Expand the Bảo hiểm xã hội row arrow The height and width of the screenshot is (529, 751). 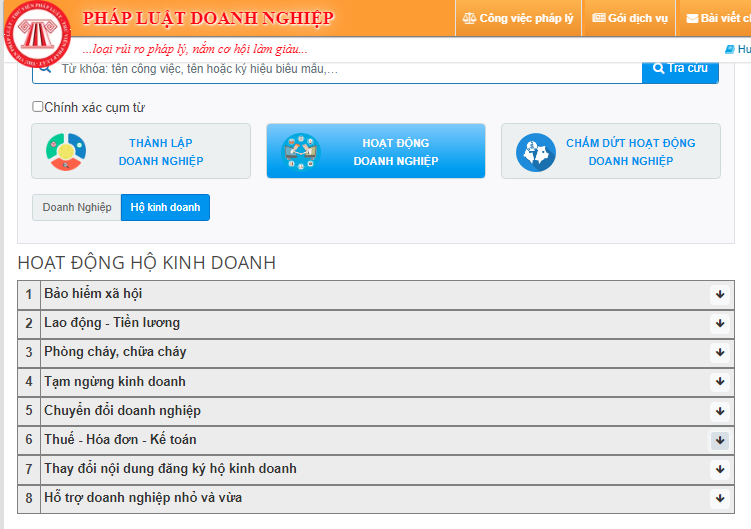720,294
